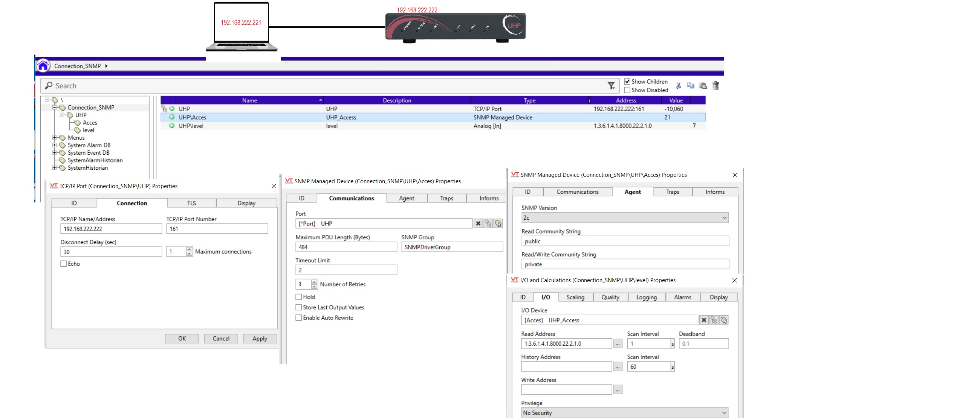
Task: Clear the Port field with X icon
Action: 478,224
